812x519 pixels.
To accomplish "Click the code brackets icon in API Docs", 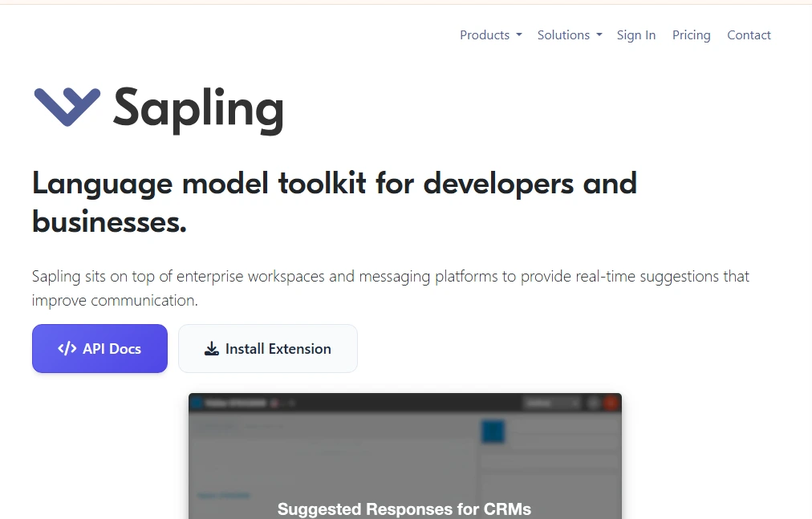I will pyautogui.click(x=67, y=349).
